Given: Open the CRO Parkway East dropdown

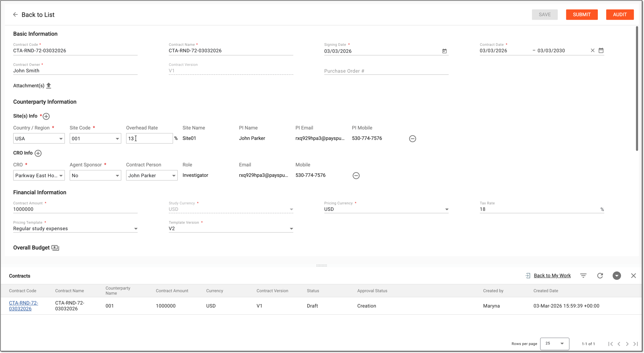Looking at the screenshot, I should click(39, 175).
